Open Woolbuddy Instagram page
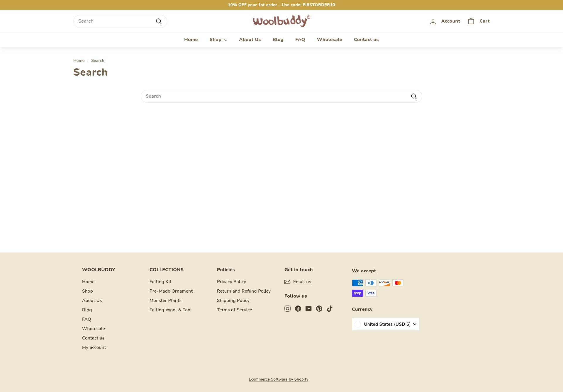Image resolution: width=563 pixels, height=392 pixels. 287,308
